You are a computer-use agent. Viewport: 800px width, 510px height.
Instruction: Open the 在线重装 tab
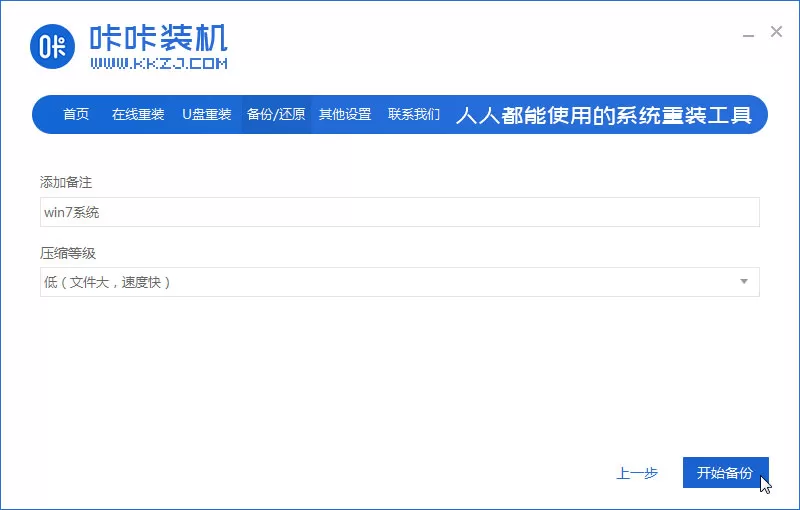pyautogui.click(x=138, y=114)
